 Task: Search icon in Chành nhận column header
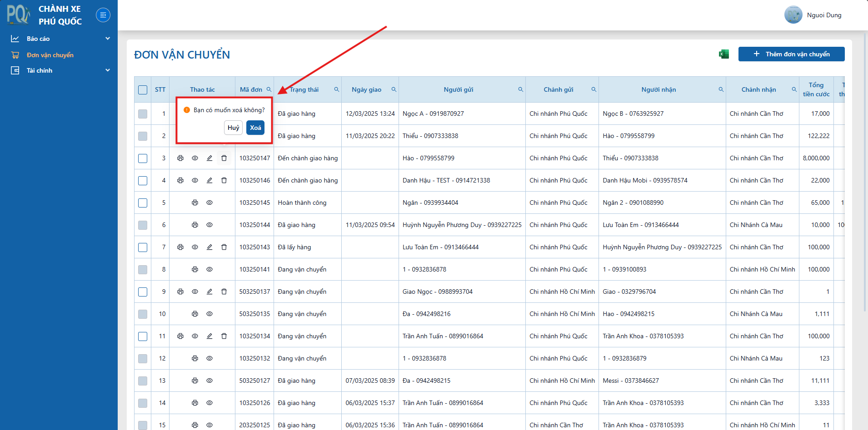point(794,89)
